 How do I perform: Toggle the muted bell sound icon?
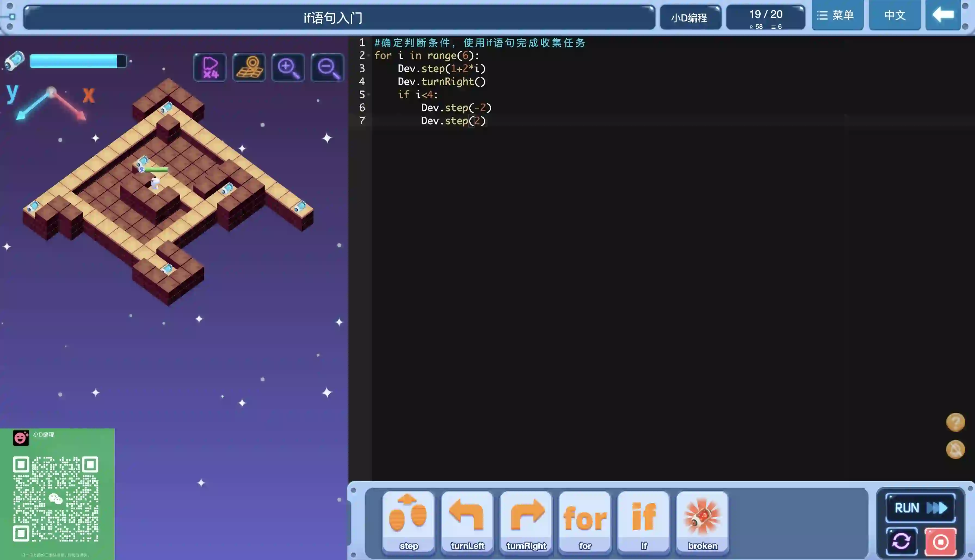(x=955, y=449)
